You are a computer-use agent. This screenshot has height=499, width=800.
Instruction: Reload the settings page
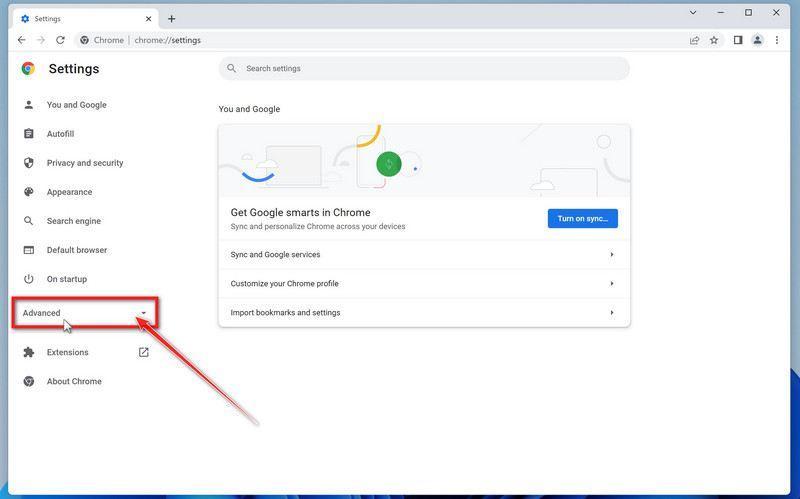[60, 40]
